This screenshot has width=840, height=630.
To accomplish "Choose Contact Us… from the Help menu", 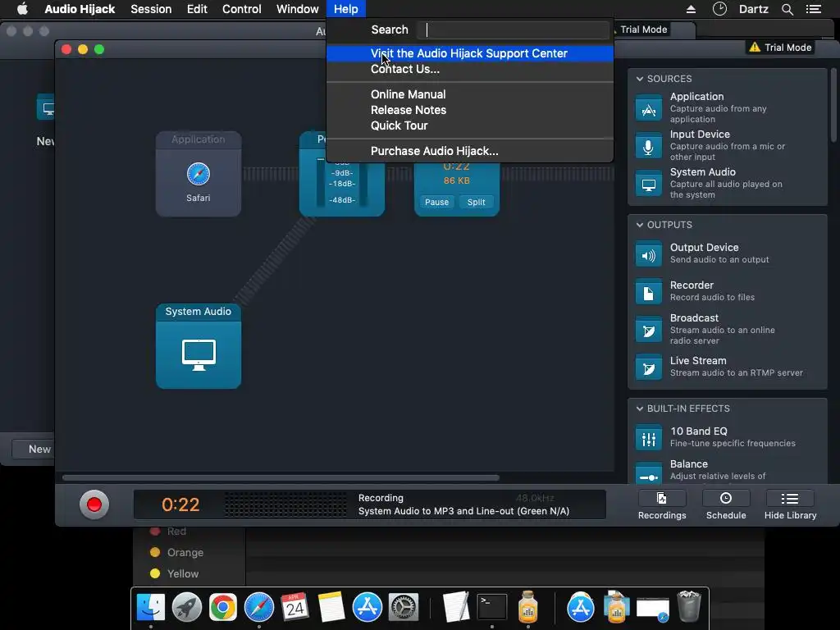I will (470, 69).
